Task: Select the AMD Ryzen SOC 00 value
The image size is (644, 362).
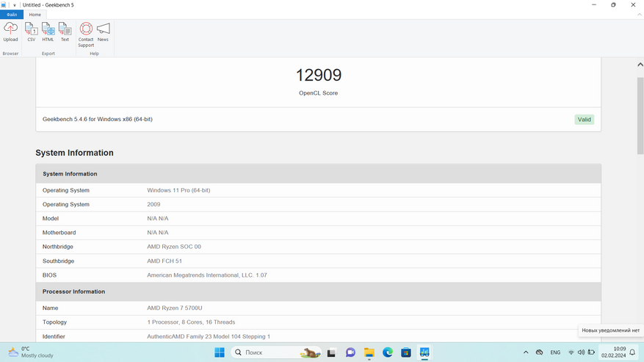Action: click(x=174, y=247)
